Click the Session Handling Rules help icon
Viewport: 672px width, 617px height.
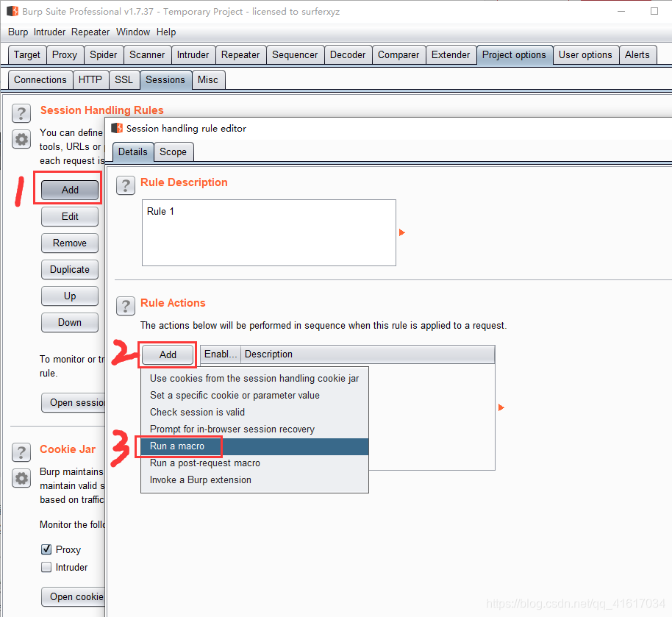pyautogui.click(x=21, y=113)
